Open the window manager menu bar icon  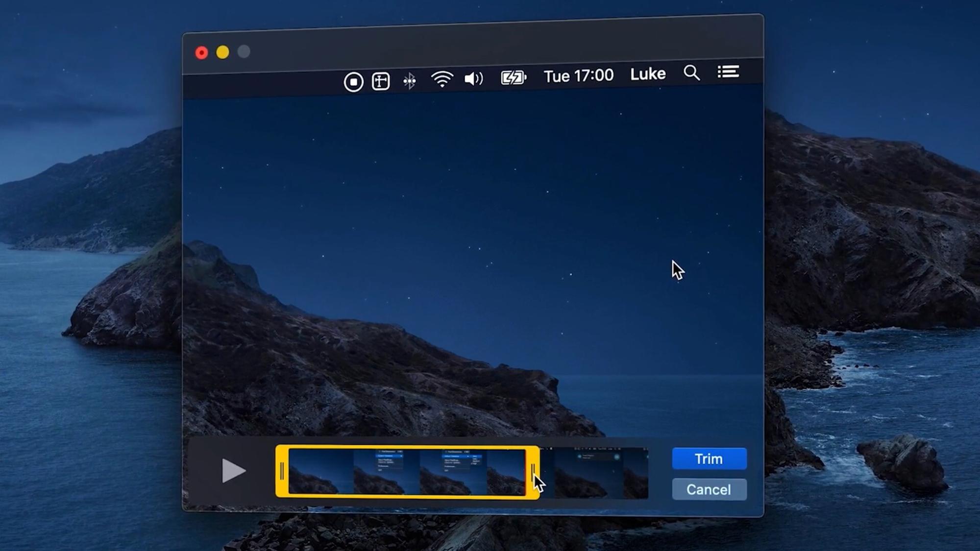click(x=381, y=81)
